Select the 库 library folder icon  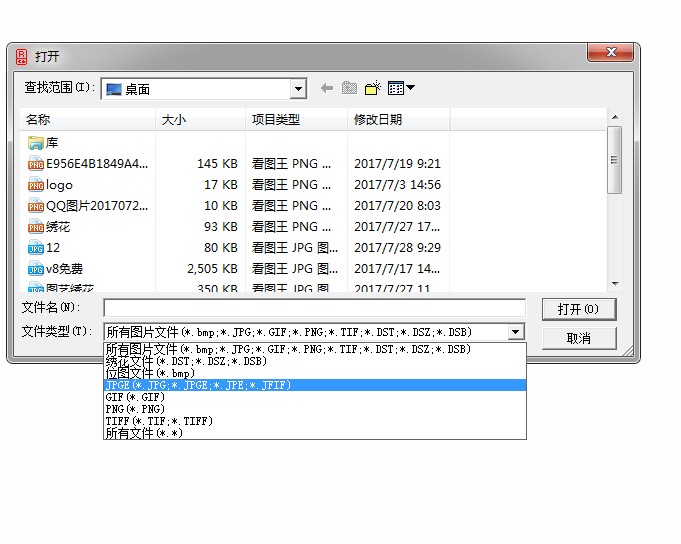(36, 143)
